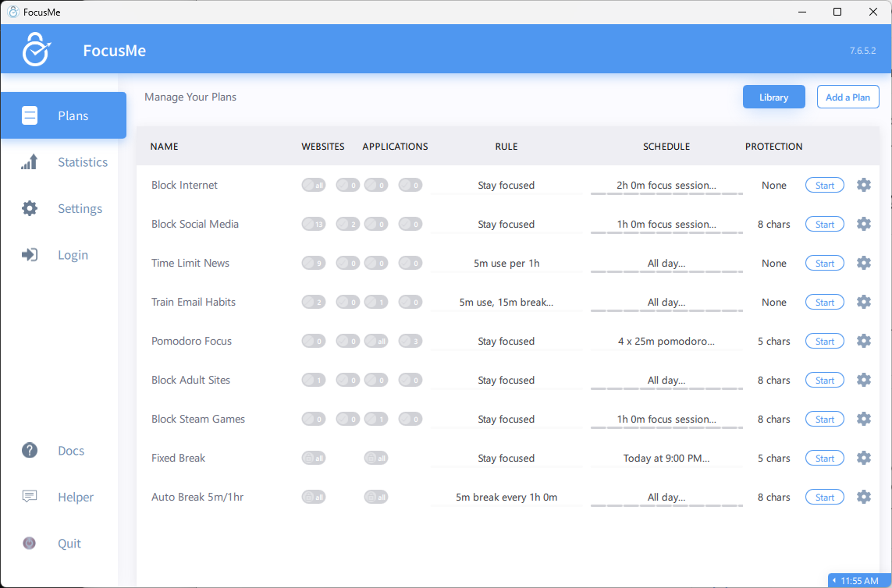Click the '4 x 25m pomodoro...' schedule
The height and width of the screenshot is (588, 892).
666,341
